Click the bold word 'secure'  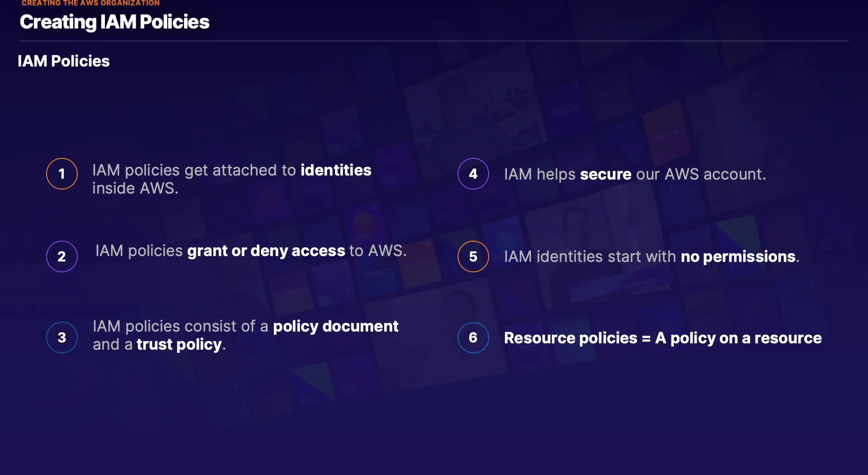tap(605, 174)
